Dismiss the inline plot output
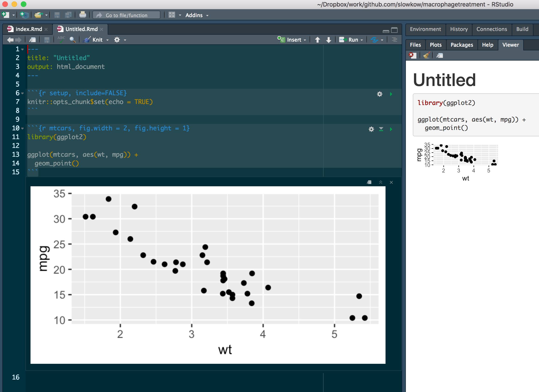Viewport: 539px width, 392px height. pos(391,182)
